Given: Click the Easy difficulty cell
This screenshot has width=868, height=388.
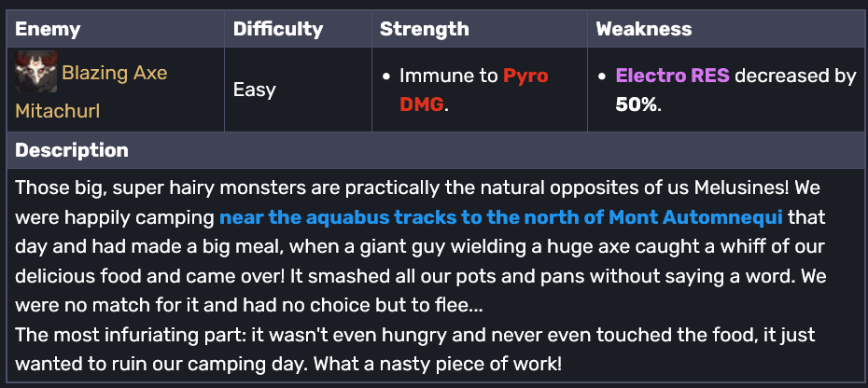Looking at the screenshot, I should click(x=254, y=90).
